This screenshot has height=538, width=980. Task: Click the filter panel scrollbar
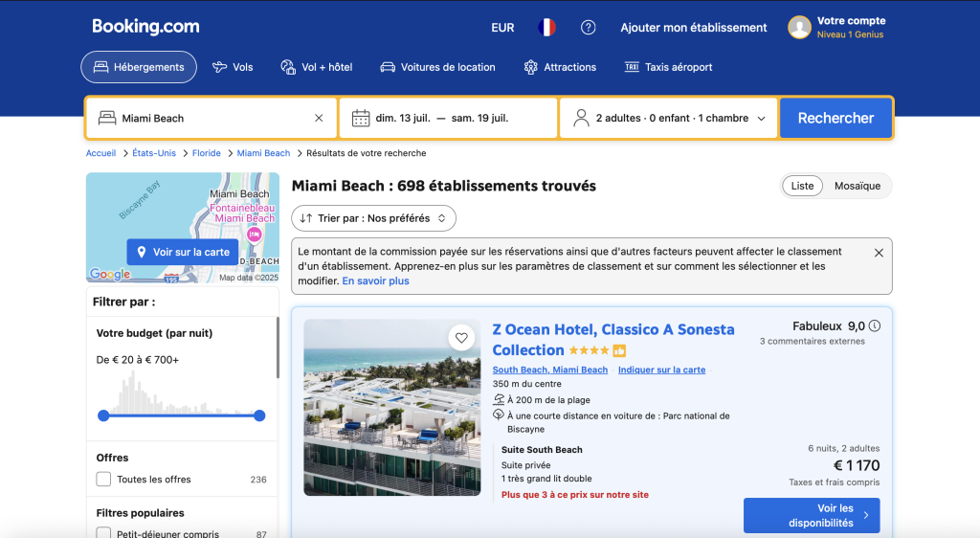pos(278,347)
